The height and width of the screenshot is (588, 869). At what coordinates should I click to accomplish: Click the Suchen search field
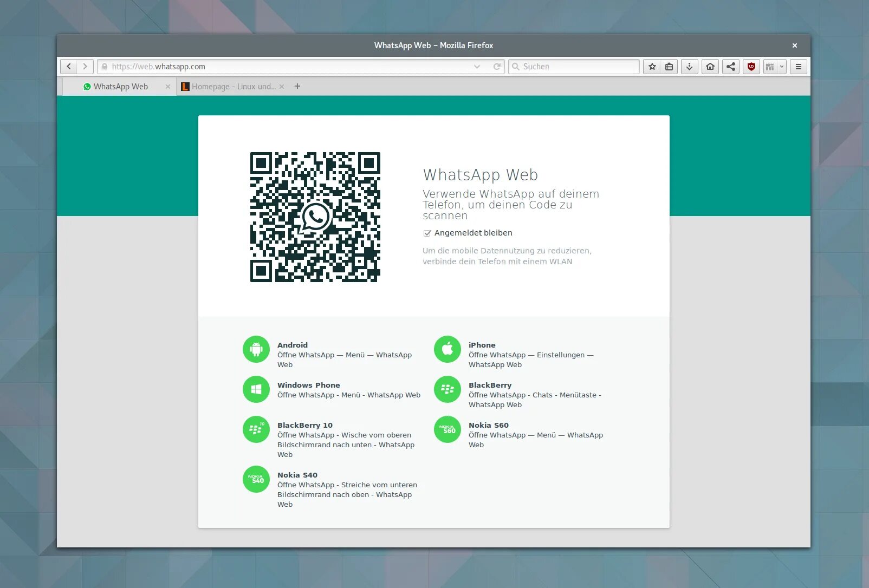574,67
